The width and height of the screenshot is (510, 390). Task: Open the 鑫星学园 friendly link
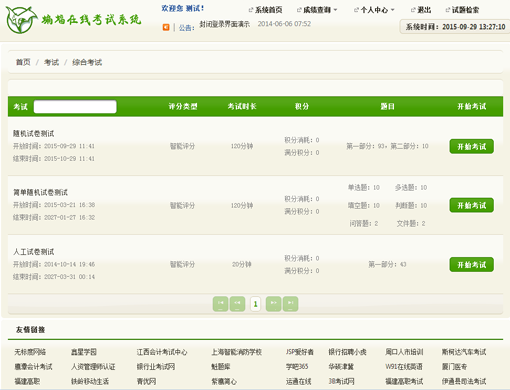pyautogui.click(x=84, y=352)
